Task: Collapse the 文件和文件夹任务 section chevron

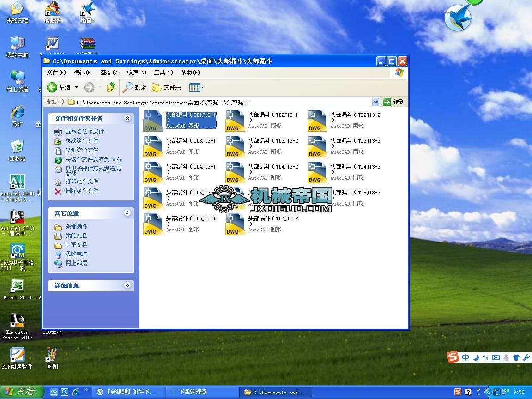Action: (x=127, y=118)
